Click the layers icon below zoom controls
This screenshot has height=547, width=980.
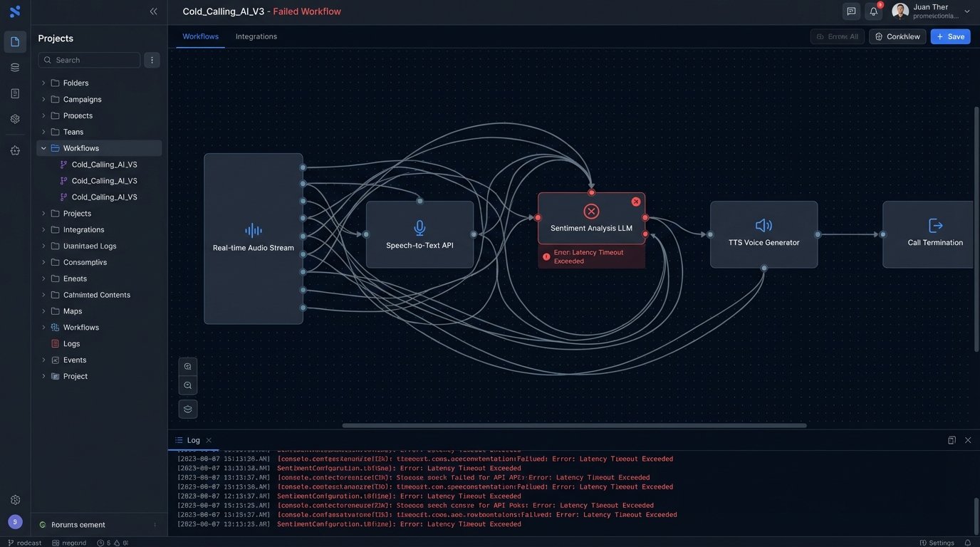tap(188, 409)
